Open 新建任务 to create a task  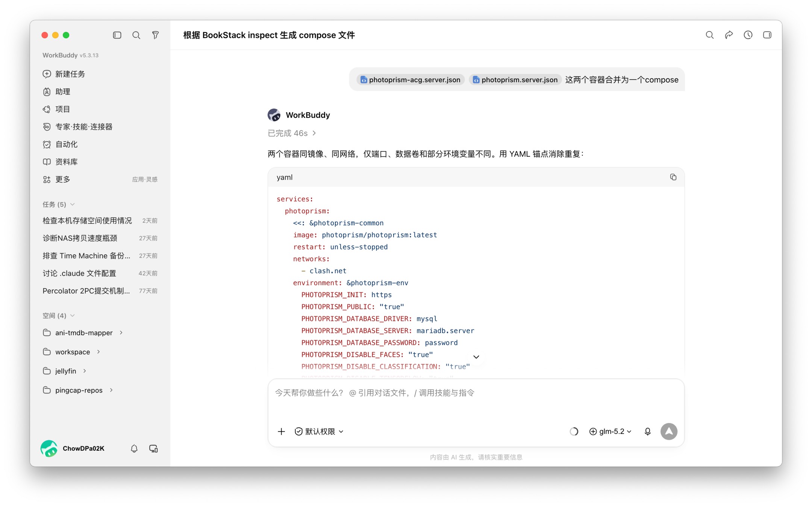(100, 74)
